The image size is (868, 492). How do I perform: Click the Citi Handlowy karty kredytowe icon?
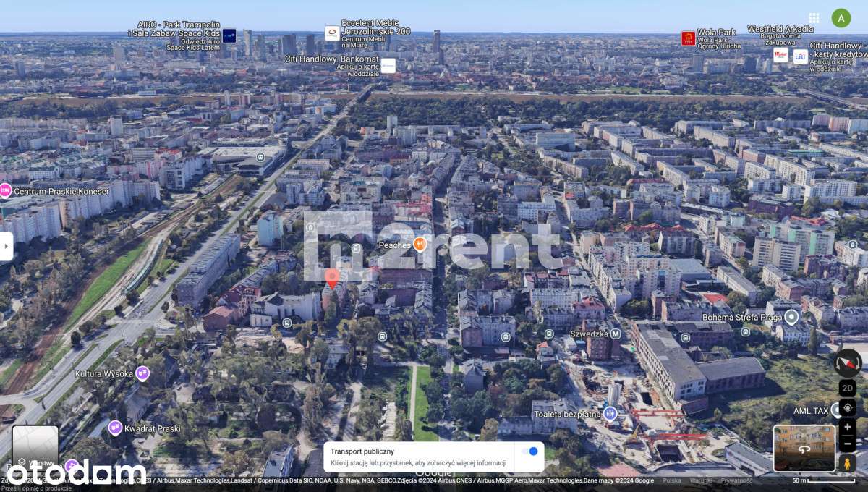[x=800, y=56]
